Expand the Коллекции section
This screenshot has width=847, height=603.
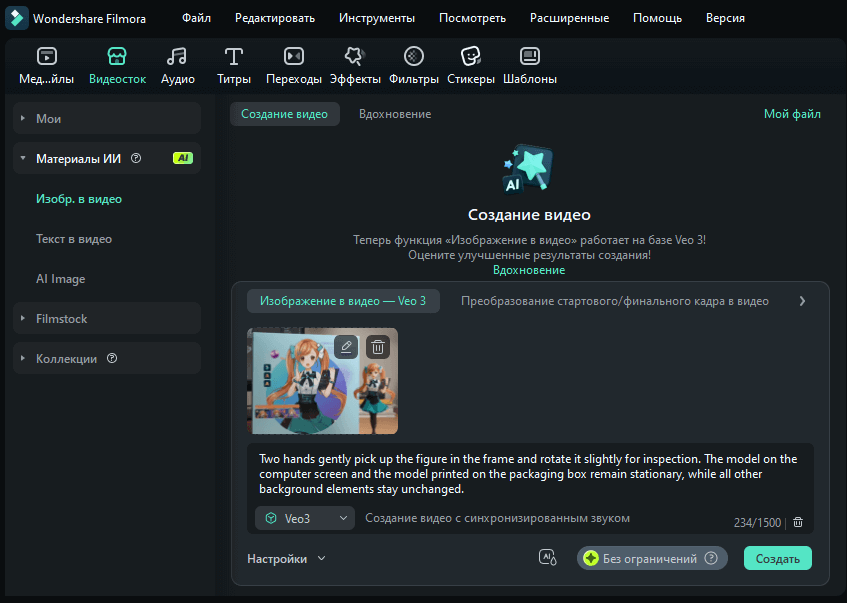(x=107, y=358)
